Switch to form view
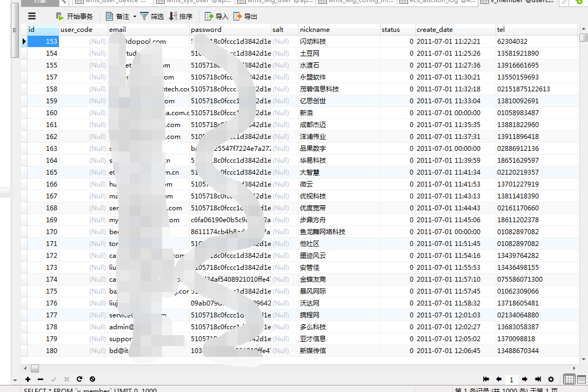The image size is (588, 392). pos(582,379)
